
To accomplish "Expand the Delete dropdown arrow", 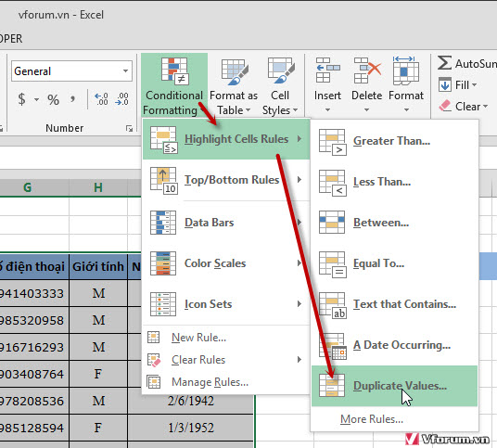I will pos(367,110).
